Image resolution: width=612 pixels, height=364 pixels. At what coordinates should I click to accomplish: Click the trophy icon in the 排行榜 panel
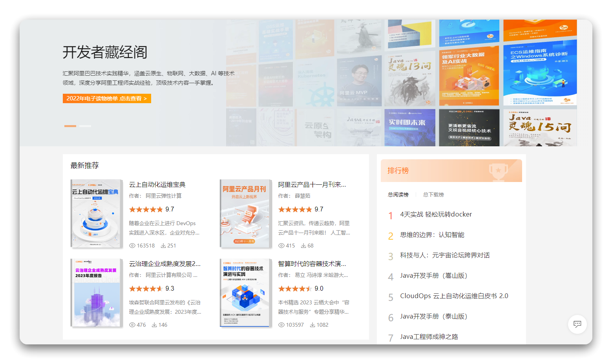(x=499, y=171)
